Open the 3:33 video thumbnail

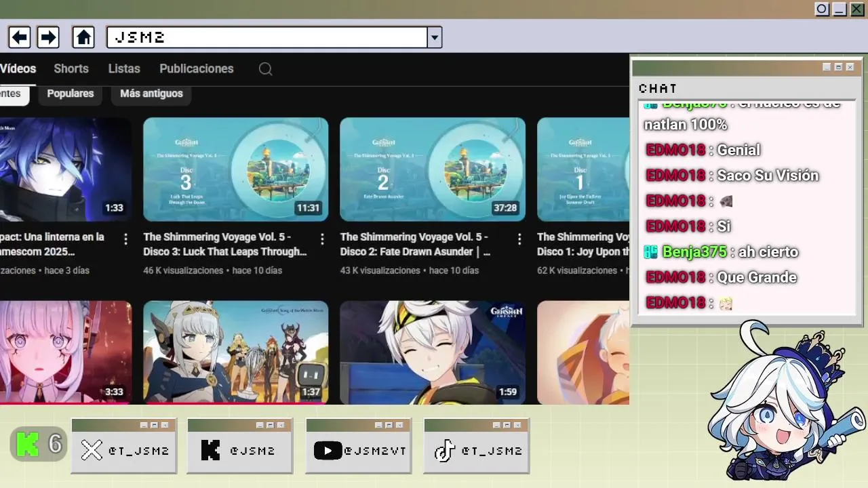coord(66,352)
